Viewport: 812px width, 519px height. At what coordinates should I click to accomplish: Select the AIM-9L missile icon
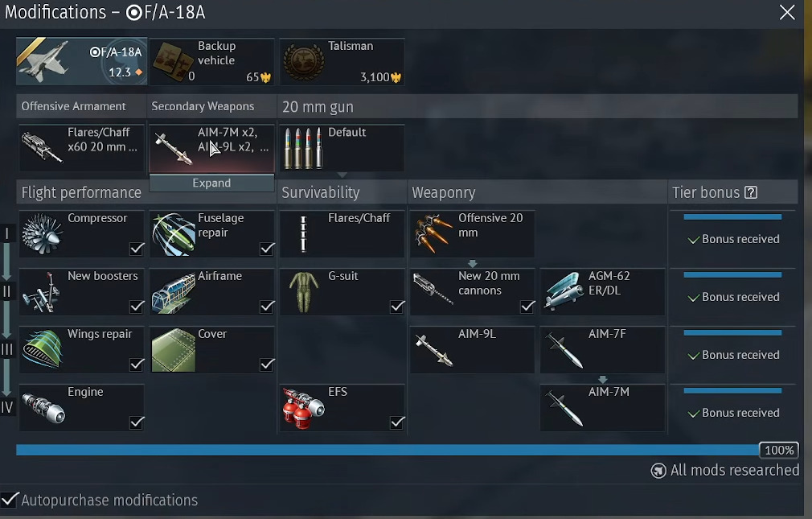pyautogui.click(x=433, y=350)
